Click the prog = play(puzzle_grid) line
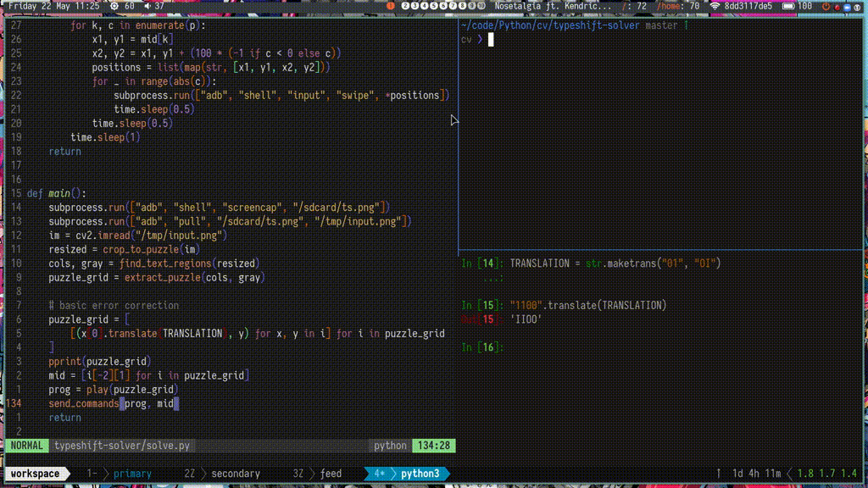Image resolution: width=868 pixels, height=488 pixels. (114, 390)
